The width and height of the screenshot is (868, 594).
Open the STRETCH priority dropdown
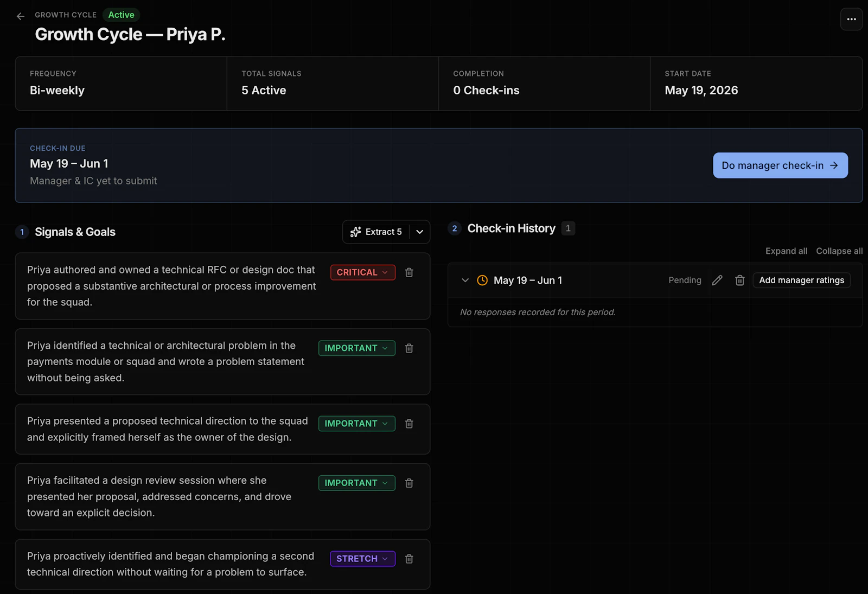(363, 559)
